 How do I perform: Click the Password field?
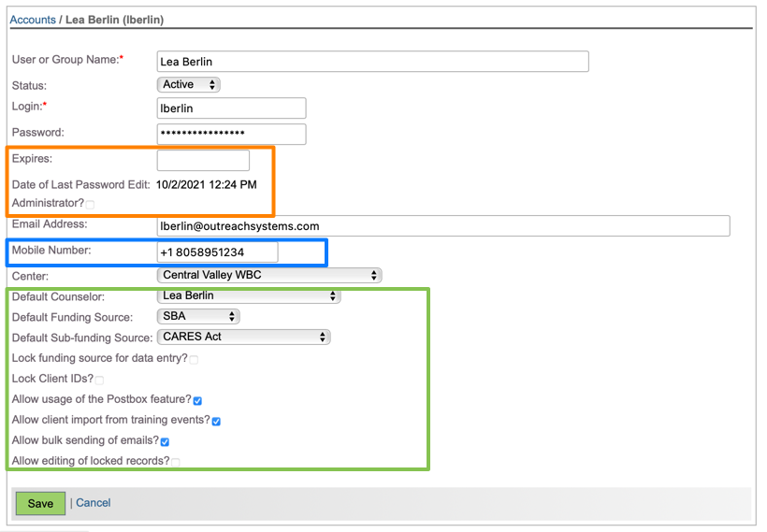(x=231, y=134)
